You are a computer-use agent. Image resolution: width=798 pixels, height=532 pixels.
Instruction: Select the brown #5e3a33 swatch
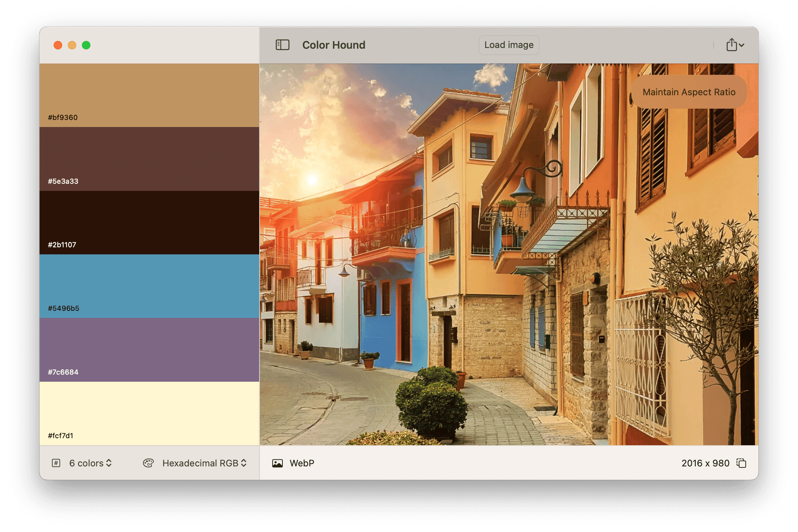click(x=149, y=159)
